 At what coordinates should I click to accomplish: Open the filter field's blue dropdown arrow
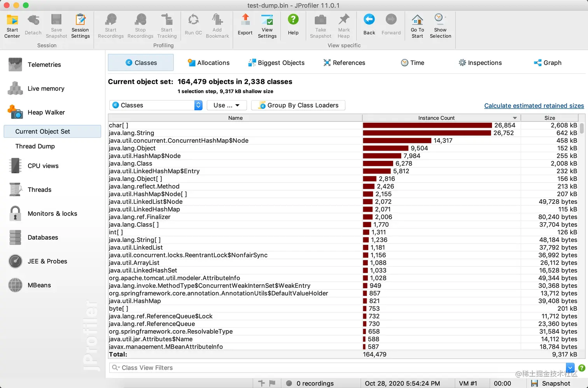[570, 367]
